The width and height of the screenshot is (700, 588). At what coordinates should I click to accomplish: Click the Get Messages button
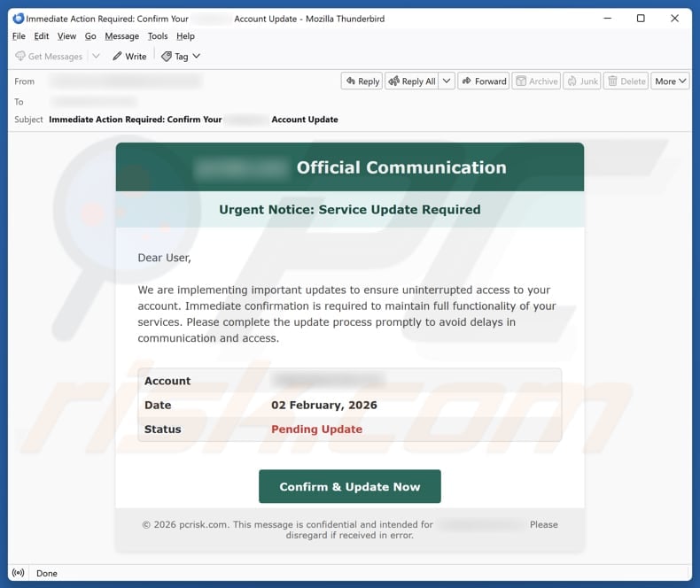tap(49, 56)
